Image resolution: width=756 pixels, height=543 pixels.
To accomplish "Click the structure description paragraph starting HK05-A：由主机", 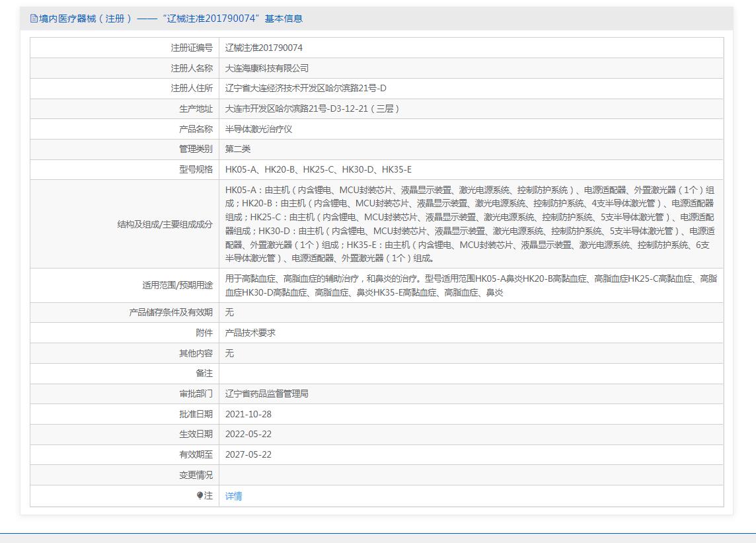I will pos(470,224).
